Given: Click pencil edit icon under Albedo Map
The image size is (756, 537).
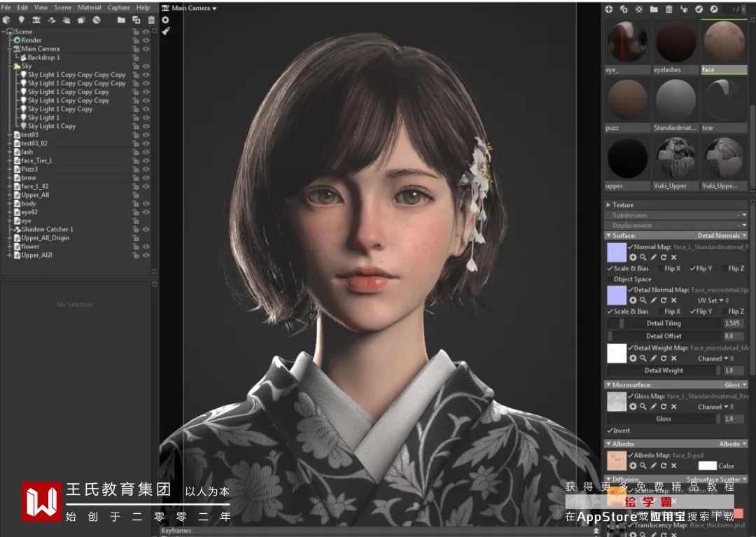Looking at the screenshot, I should [653, 466].
